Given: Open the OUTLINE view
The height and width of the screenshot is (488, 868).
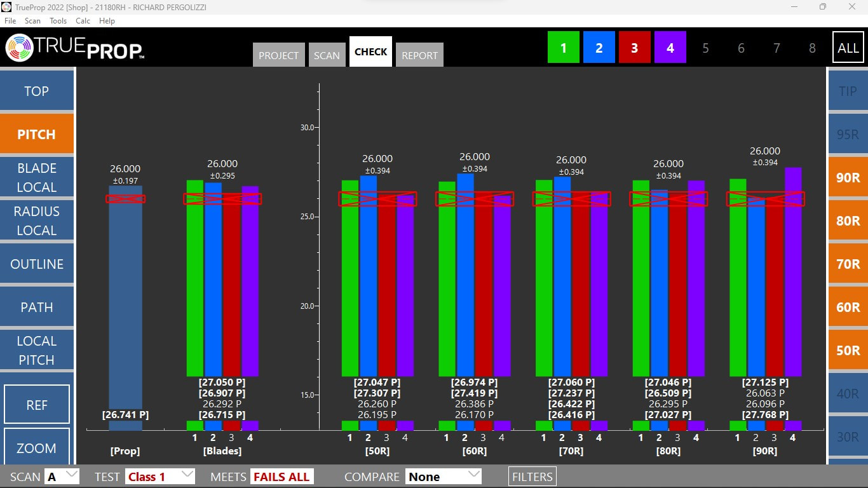Looking at the screenshot, I should pyautogui.click(x=37, y=264).
